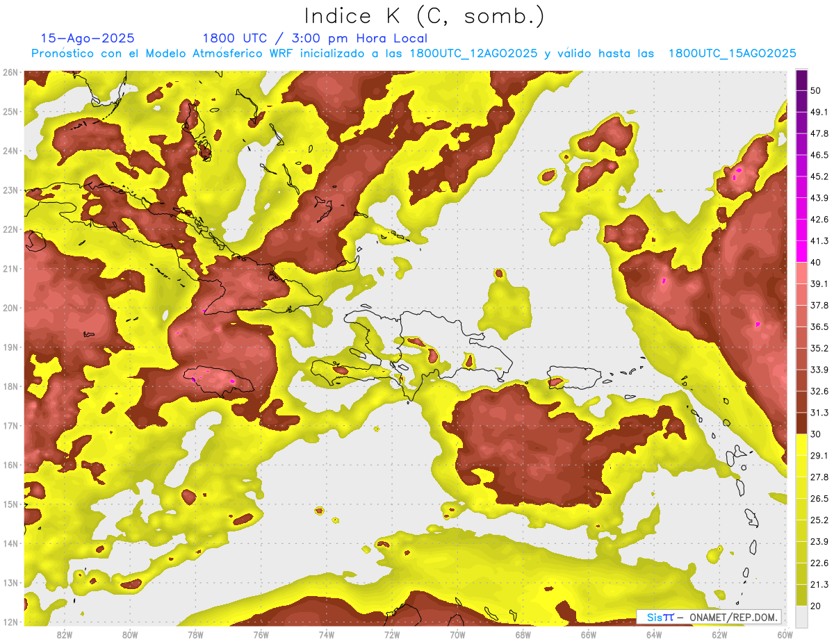
Task: Click the "40" color scale label
Action: pyautogui.click(x=816, y=262)
